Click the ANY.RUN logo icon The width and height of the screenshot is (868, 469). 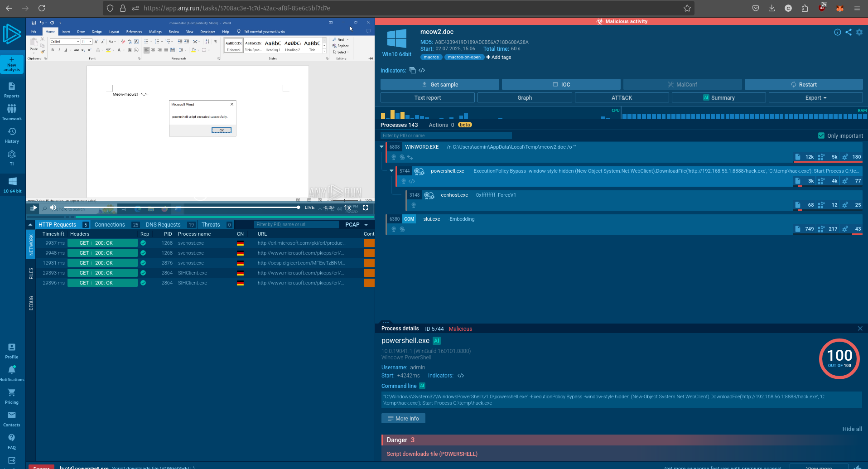(x=12, y=34)
